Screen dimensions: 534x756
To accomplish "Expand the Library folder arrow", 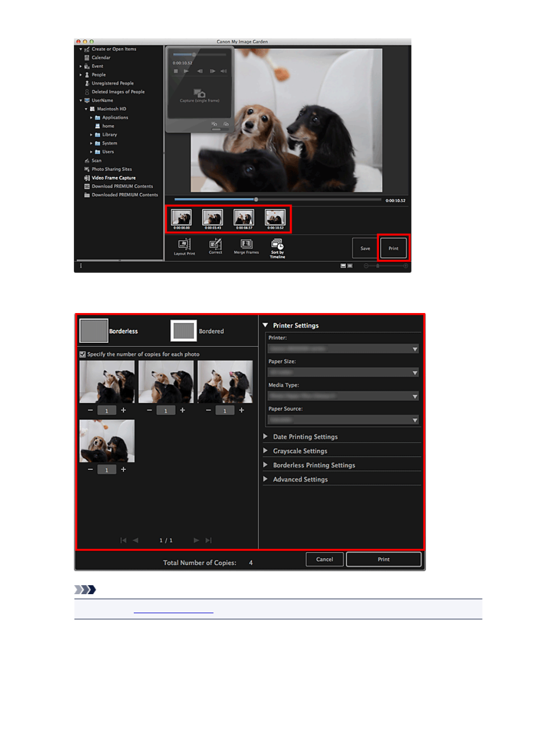I will coord(91,135).
